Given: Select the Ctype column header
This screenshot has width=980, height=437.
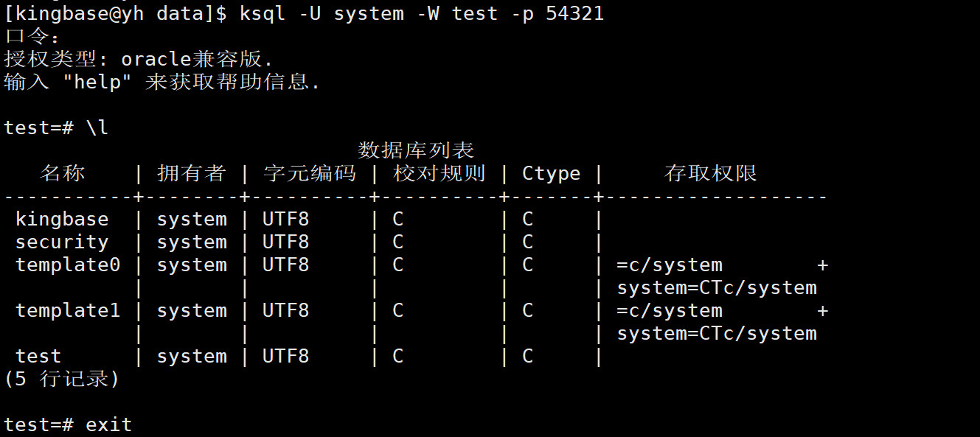Looking at the screenshot, I should [551, 174].
